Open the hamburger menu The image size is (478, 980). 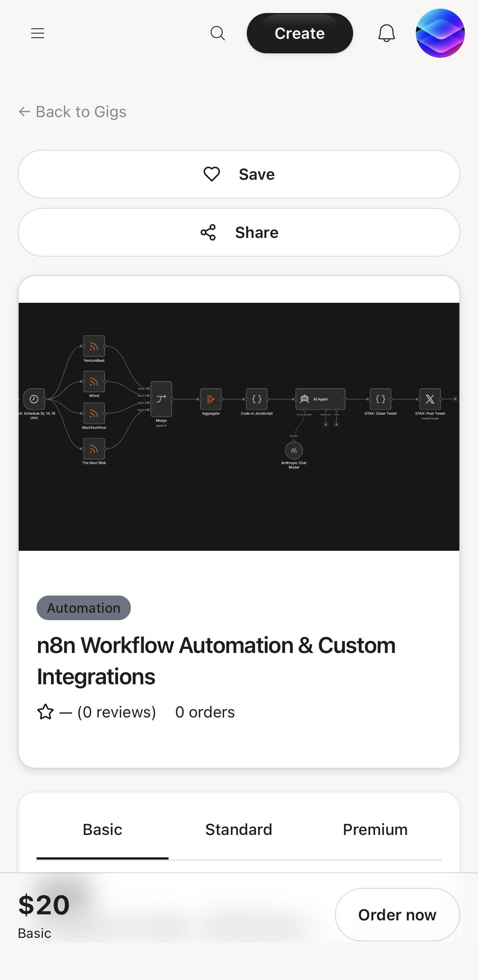pos(38,33)
